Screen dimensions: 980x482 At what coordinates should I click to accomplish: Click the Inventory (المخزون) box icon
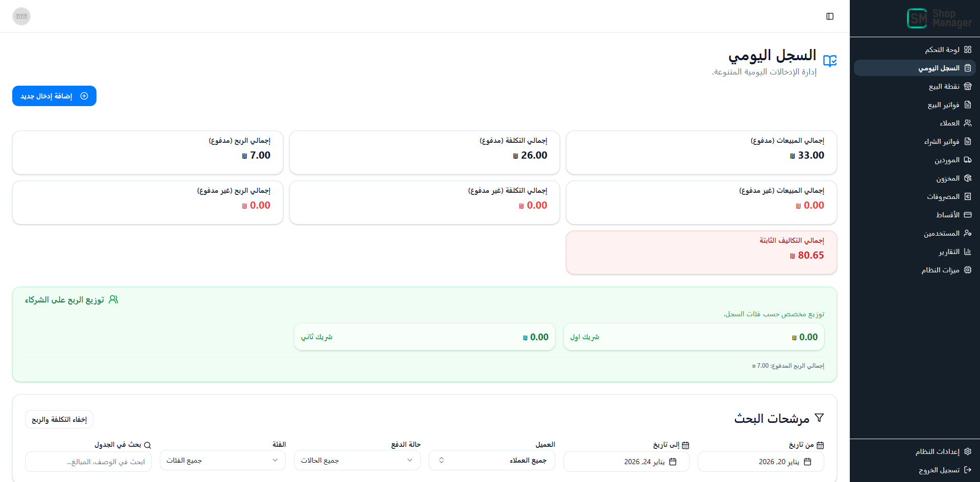[967, 178]
